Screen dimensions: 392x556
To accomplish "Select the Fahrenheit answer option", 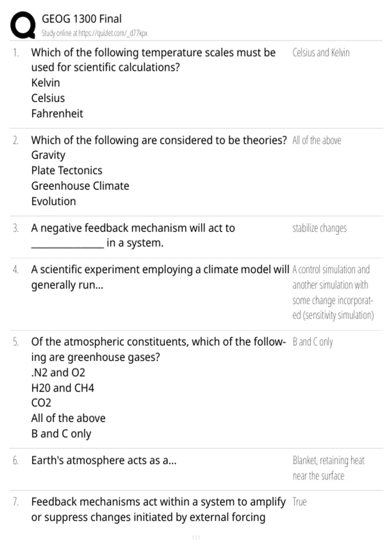I will click(57, 113).
